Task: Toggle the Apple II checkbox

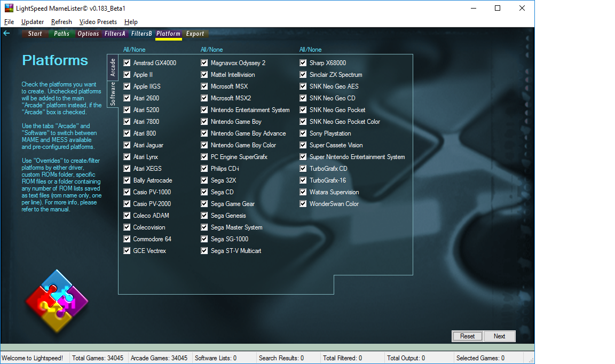Action: 127,75
